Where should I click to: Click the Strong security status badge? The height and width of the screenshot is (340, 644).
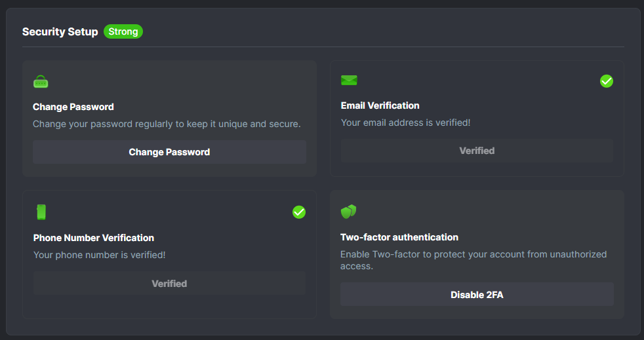(x=123, y=31)
